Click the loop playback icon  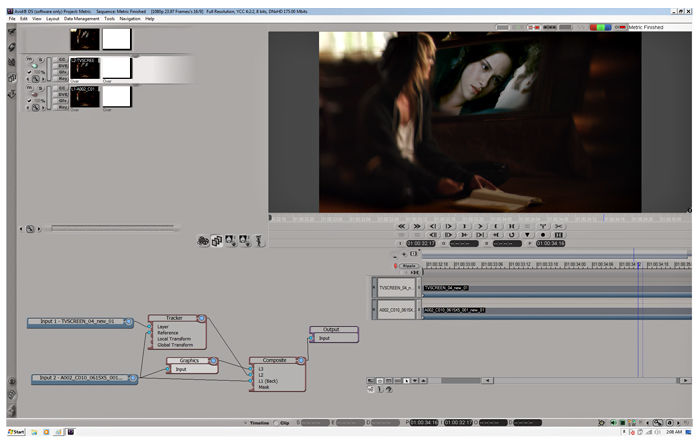[512, 235]
